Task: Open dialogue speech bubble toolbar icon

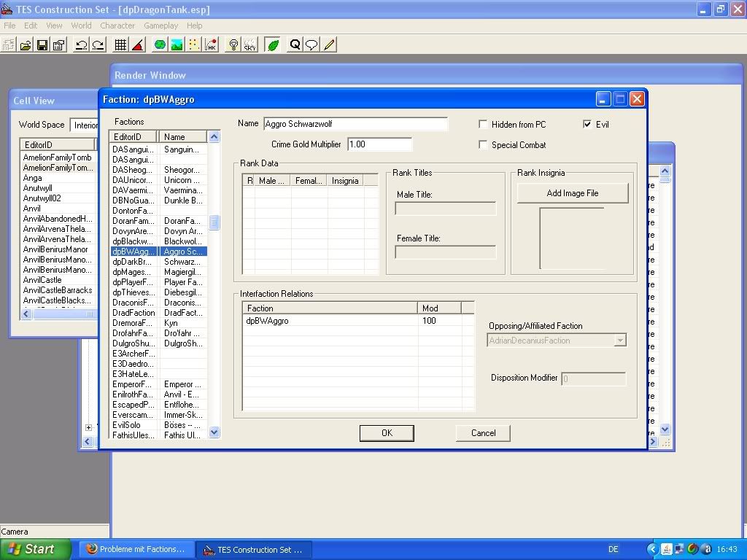Action: (x=311, y=45)
